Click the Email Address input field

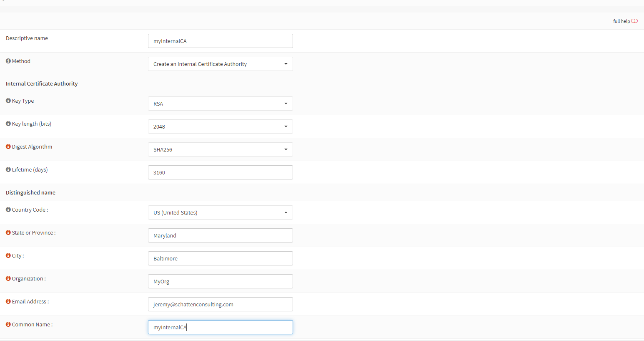(220, 304)
